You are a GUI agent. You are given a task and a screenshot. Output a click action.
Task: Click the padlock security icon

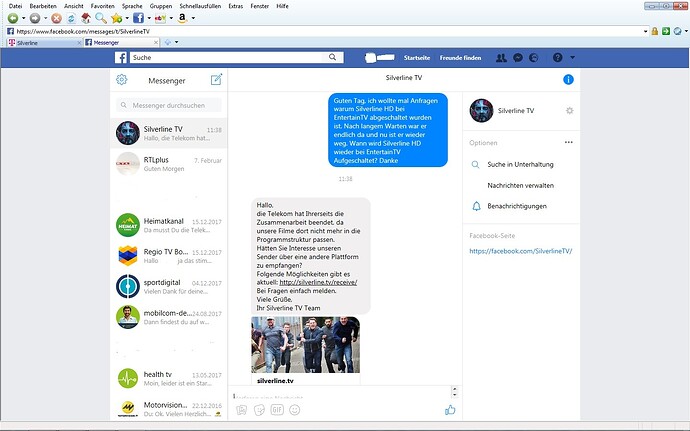pyautogui.click(x=655, y=31)
